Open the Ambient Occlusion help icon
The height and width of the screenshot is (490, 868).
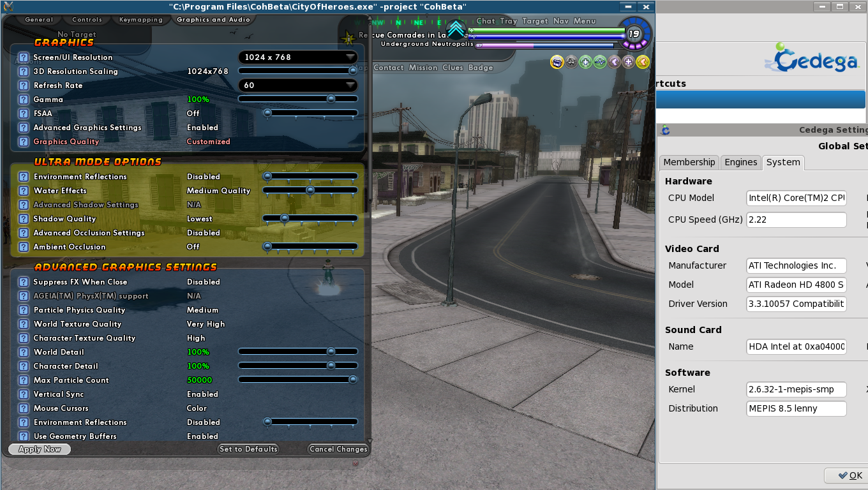tap(24, 247)
